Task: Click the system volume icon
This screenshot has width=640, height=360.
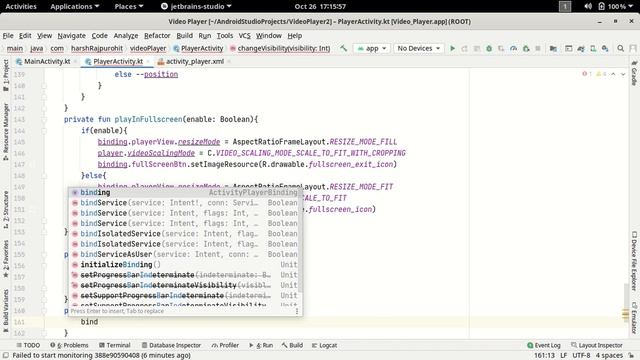Action: click(588, 6)
